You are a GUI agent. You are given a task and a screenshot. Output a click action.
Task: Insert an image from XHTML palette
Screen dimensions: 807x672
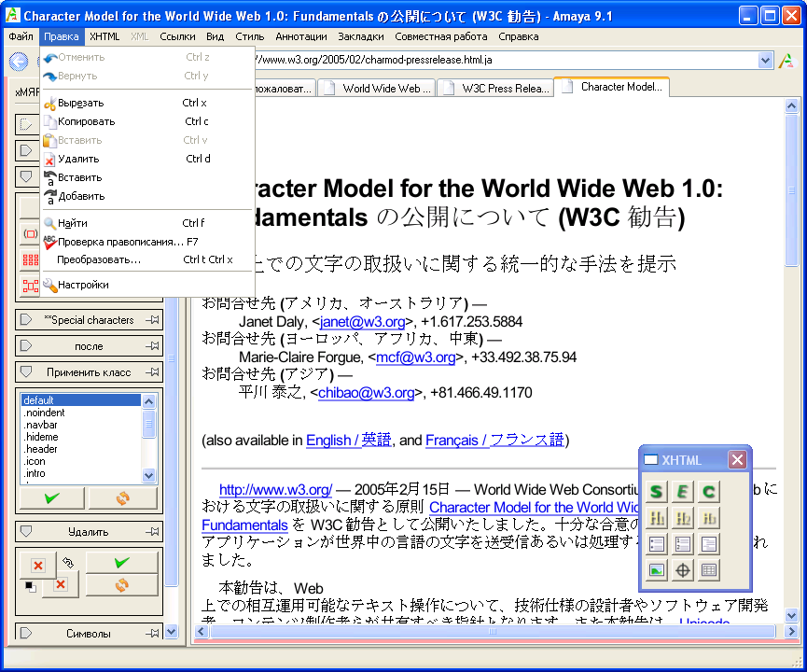657,569
